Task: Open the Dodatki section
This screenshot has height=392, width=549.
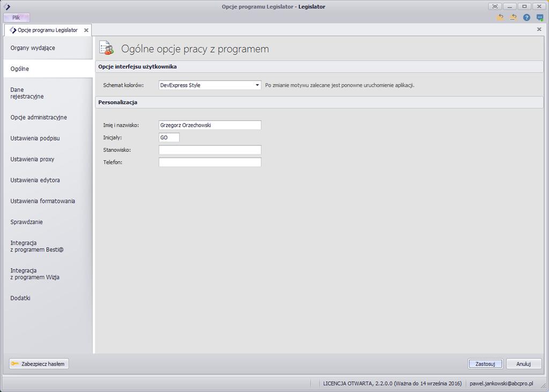Action: pos(48,298)
